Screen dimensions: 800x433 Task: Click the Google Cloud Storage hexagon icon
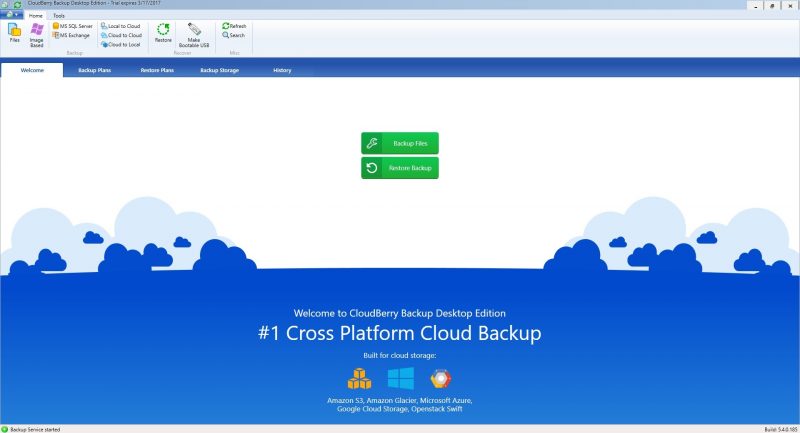point(441,379)
